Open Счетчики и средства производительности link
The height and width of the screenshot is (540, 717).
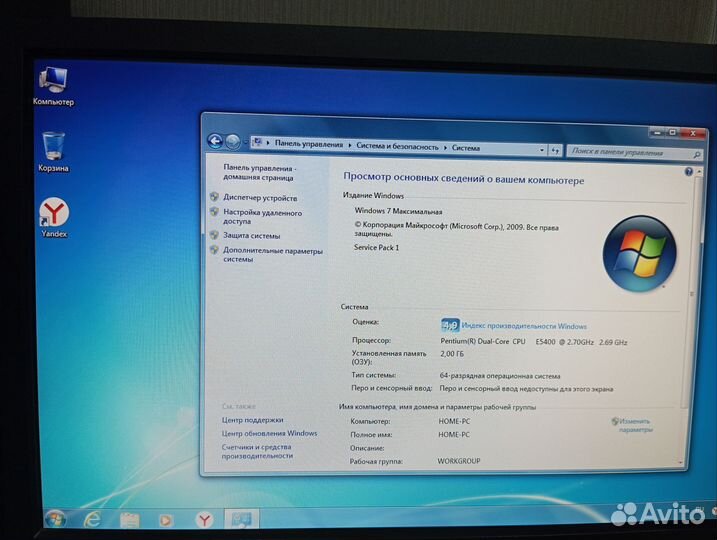point(257,451)
